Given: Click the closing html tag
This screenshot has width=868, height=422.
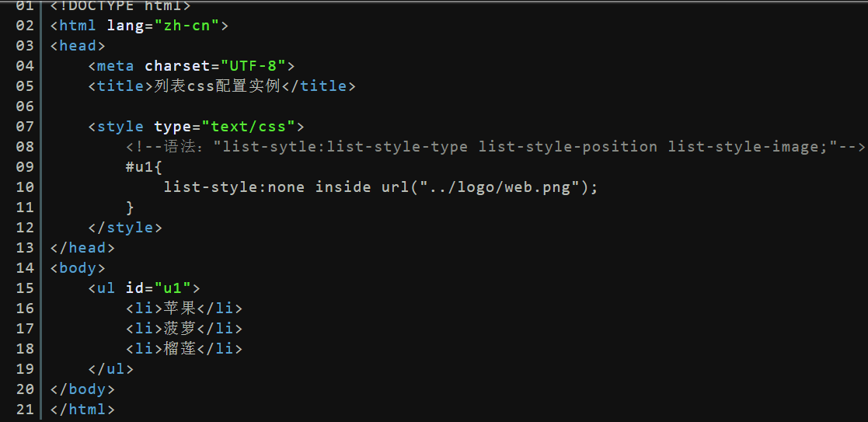Looking at the screenshot, I should pos(82,410).
